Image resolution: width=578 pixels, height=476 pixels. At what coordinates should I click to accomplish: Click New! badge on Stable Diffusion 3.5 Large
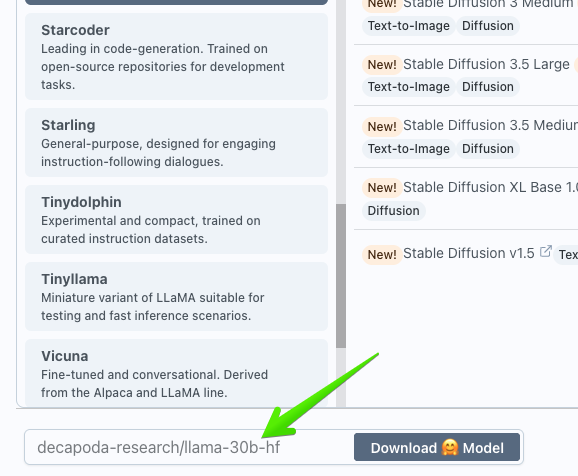[x=382, y=65]
